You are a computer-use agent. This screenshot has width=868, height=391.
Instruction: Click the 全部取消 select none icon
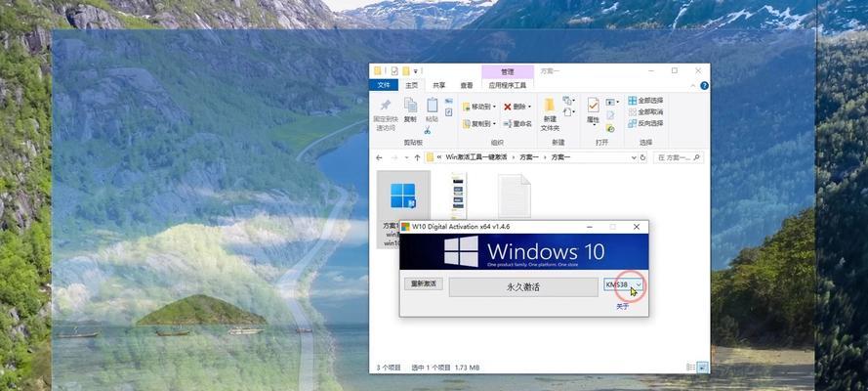click(x=632, y=111)
